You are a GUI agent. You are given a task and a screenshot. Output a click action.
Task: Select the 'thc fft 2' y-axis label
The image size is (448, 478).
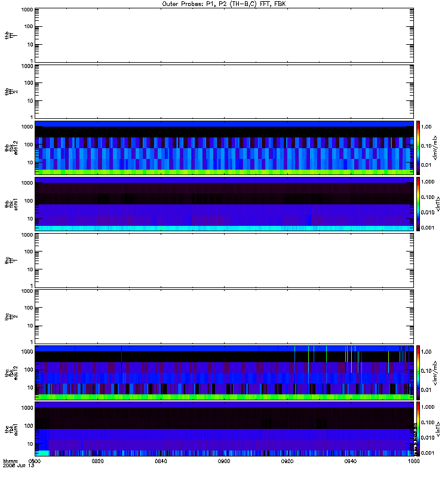pos(11,317)
